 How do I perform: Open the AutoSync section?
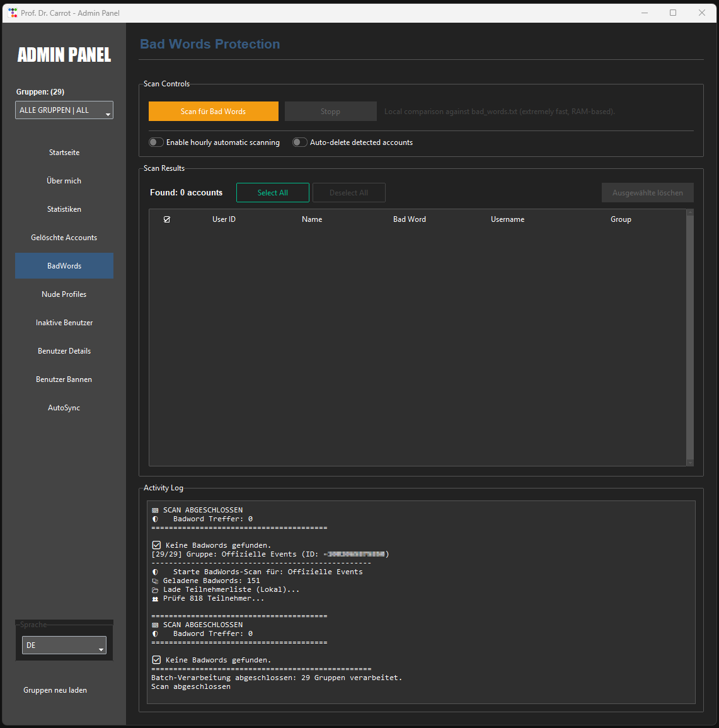tap(64, 408)
